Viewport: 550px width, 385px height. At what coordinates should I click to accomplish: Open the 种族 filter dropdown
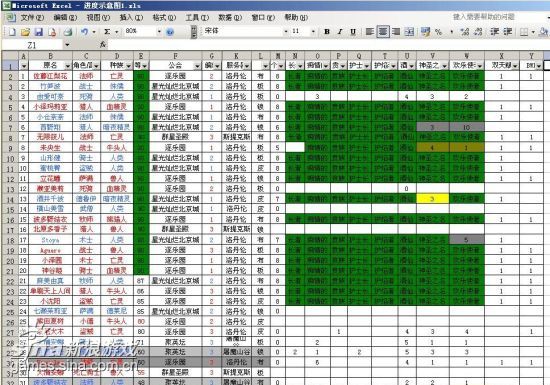pyautogui.click(x=128, y=66)
